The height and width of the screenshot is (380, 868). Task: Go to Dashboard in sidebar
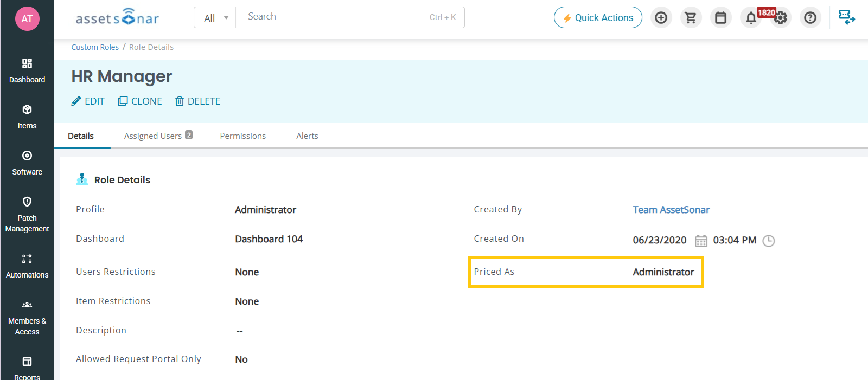click(x=27, y=71)
